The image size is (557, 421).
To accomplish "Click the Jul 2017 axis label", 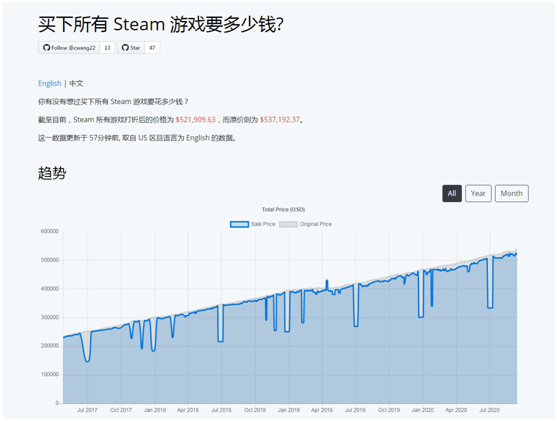I will click(87, 410).
